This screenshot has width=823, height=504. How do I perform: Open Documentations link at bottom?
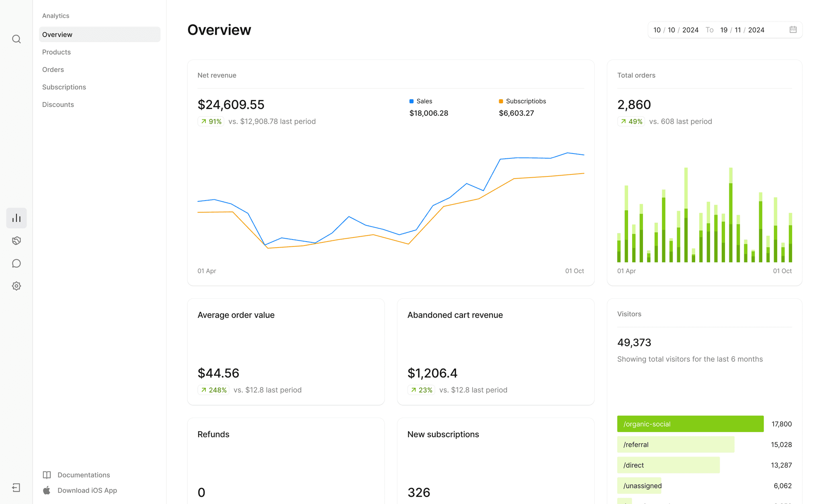(83, 475)
